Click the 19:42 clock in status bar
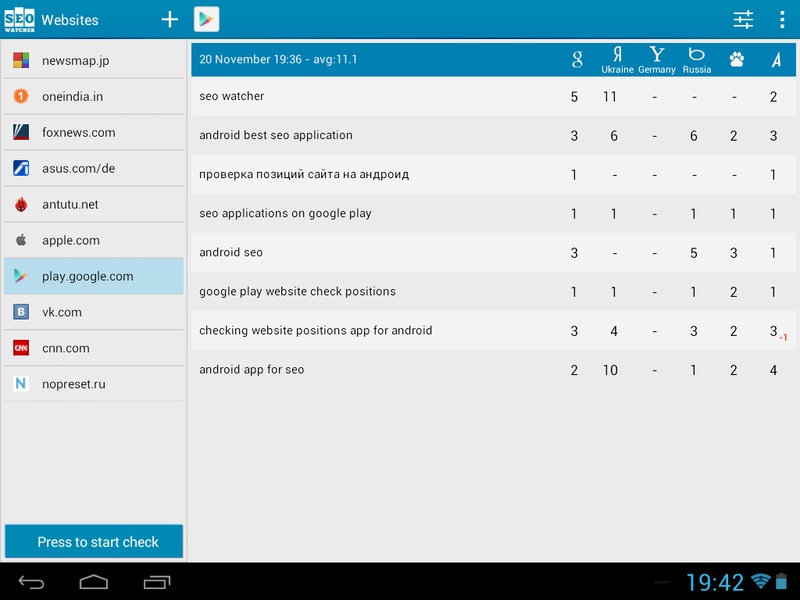The image size is (800, 600). (x=715, y=582)
